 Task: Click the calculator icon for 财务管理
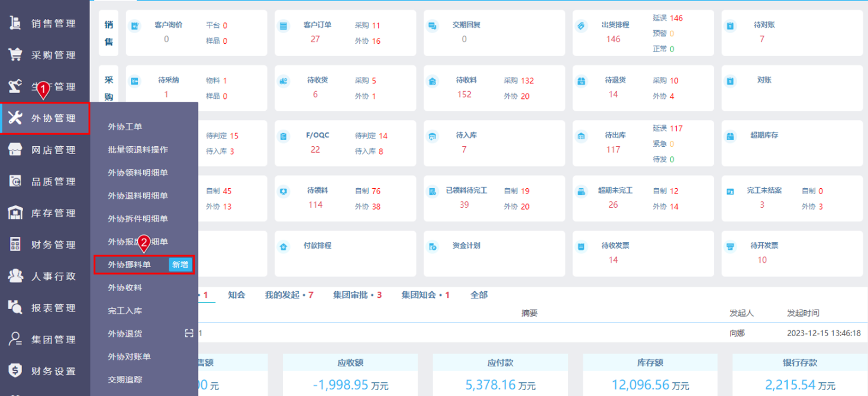(x=15, y=244)
